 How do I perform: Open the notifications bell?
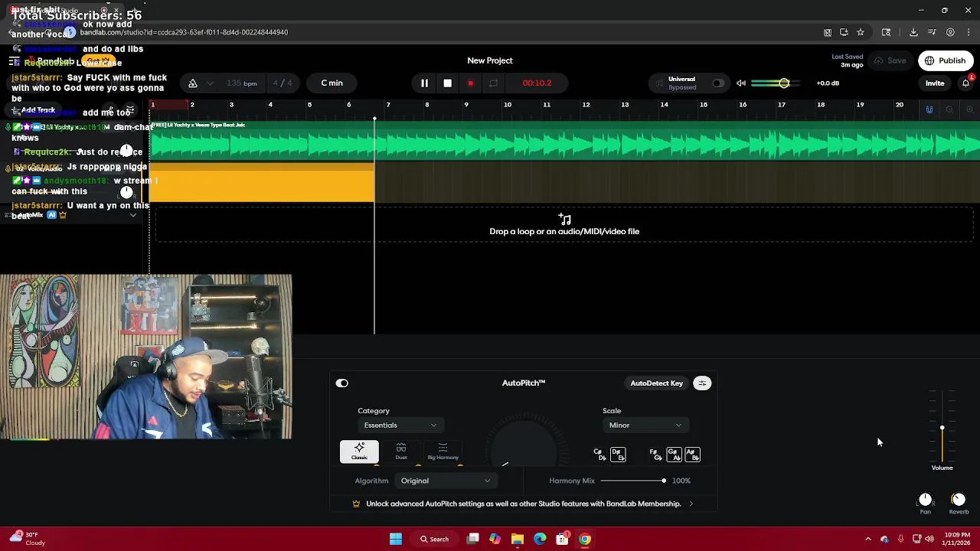point(965,83)
